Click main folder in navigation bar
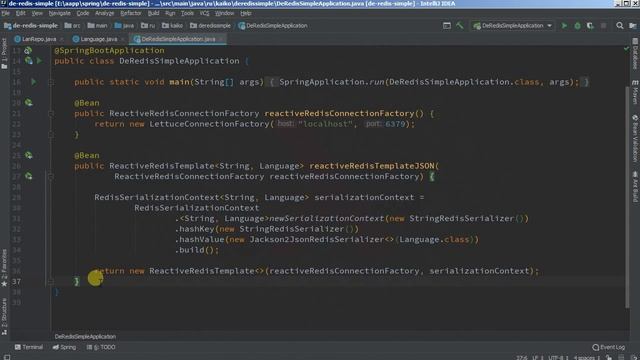This screenshot has width=640, height=360. click(x=97, y=26)
